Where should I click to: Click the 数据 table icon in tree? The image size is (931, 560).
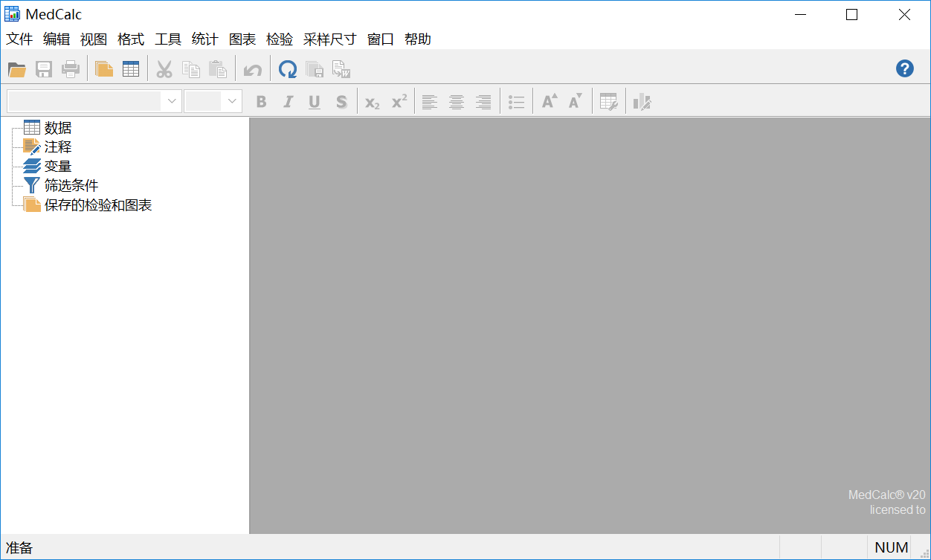coord(32,128)
